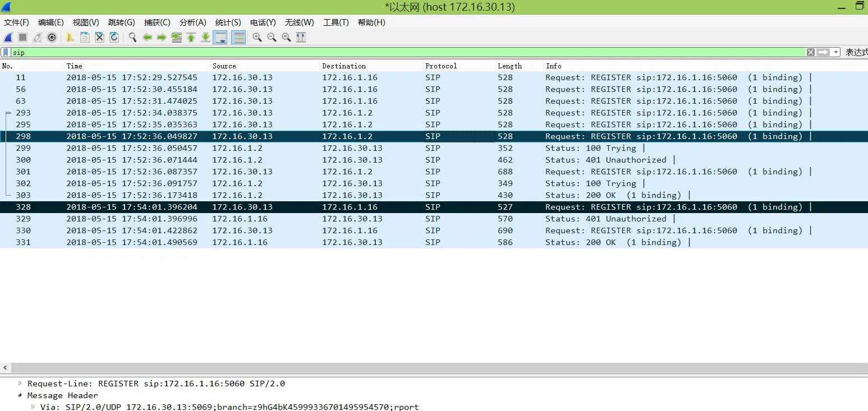
Task: Open a capture file using the folder icon
Action: (70, 37)
